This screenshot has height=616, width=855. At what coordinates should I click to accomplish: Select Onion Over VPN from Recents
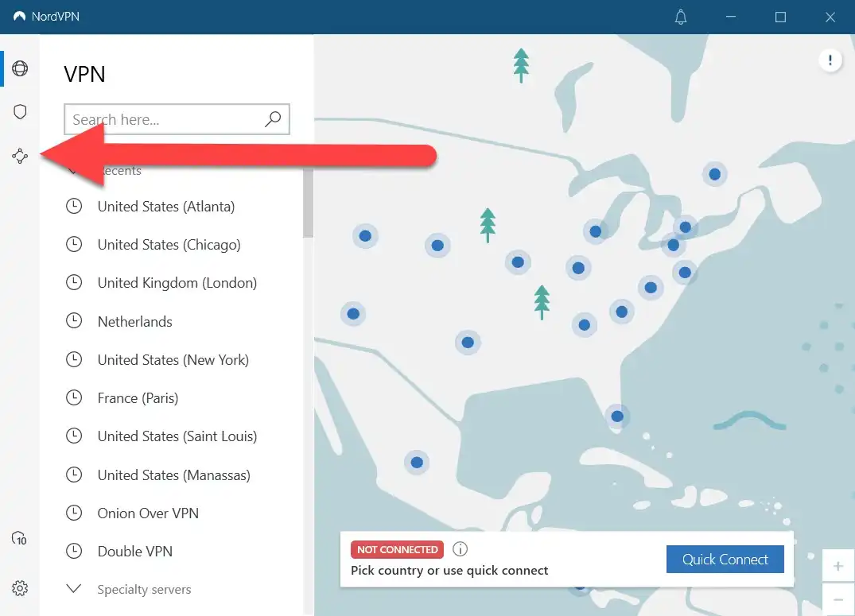click(148, 513)
